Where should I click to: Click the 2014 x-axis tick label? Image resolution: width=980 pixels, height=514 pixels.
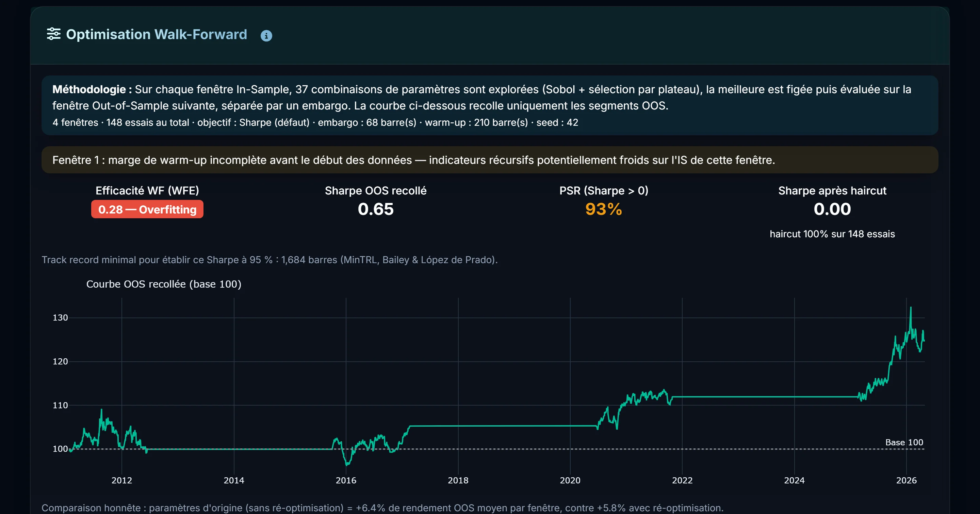click(x=233, y=480)
